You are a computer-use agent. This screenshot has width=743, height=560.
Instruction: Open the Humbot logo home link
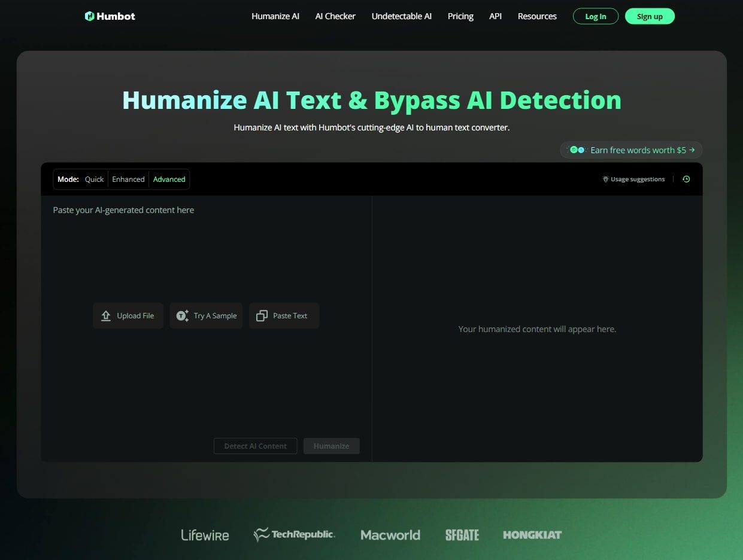110,16
